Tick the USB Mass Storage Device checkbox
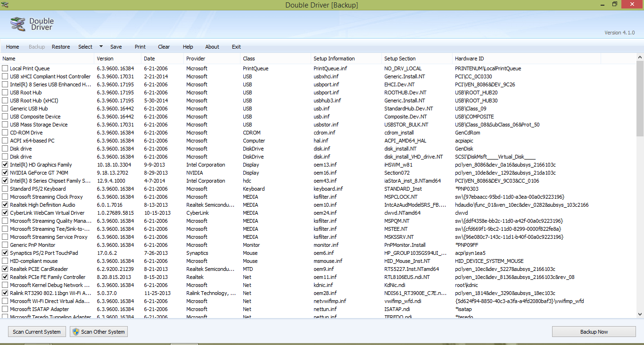644x345 pixels. (5, 125)
